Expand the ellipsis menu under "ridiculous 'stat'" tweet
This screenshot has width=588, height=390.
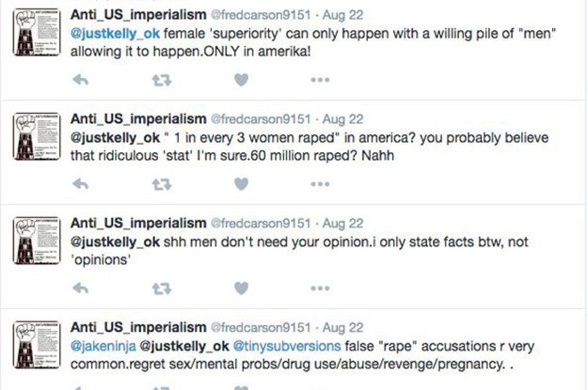click(x=320, y=184)
